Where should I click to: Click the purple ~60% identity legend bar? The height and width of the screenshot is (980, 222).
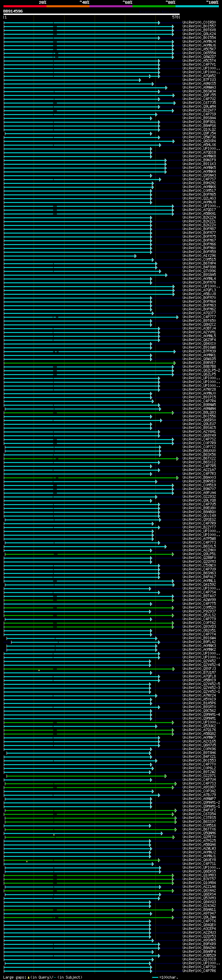pos(111,6)
